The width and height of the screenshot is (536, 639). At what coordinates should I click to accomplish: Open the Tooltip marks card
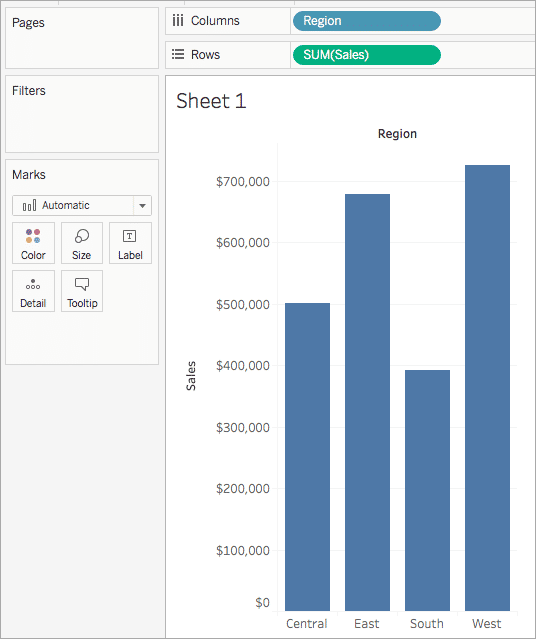(x=82, y=291)
